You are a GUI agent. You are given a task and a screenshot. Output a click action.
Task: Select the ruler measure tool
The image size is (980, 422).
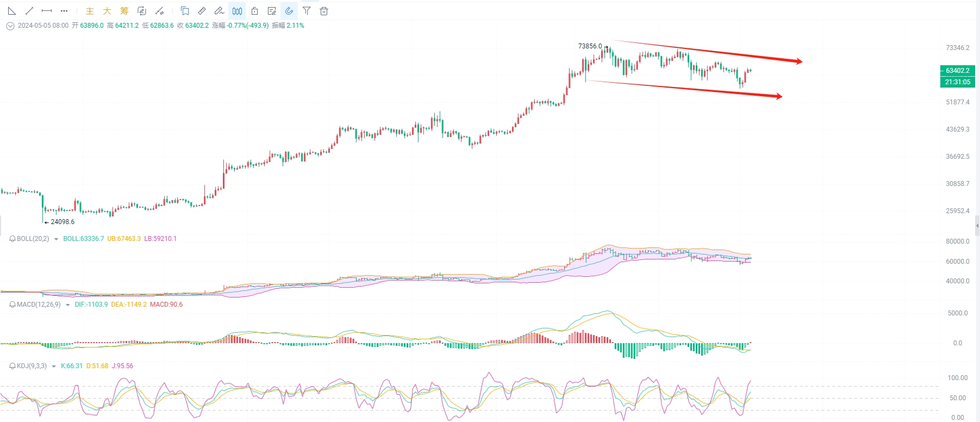coord(202,11)
